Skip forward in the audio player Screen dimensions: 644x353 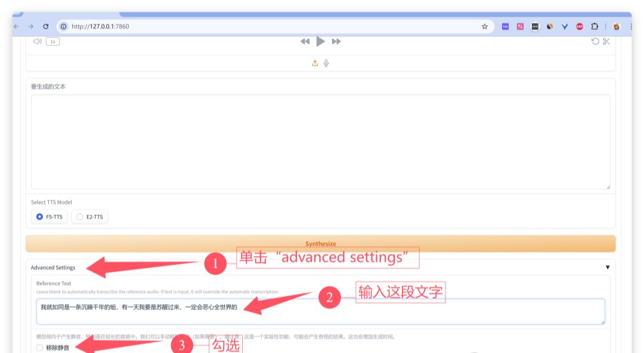click(336, 41)
